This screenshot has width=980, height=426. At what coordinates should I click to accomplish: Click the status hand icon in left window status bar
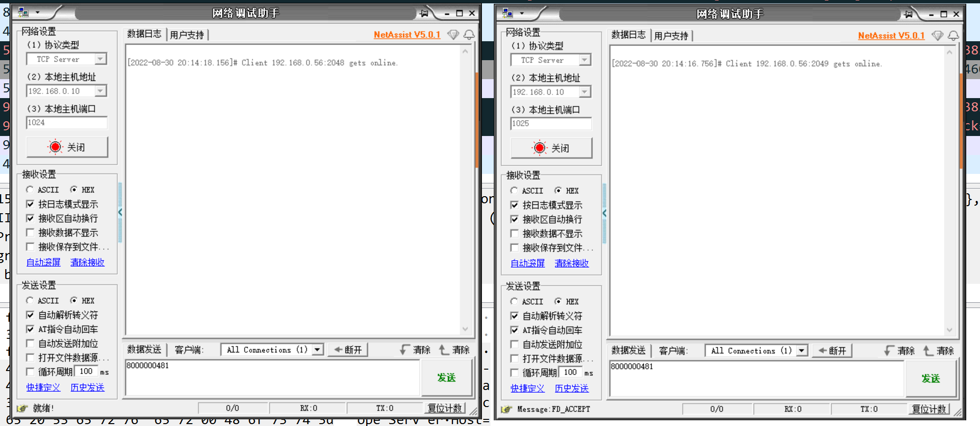[22, 408]
